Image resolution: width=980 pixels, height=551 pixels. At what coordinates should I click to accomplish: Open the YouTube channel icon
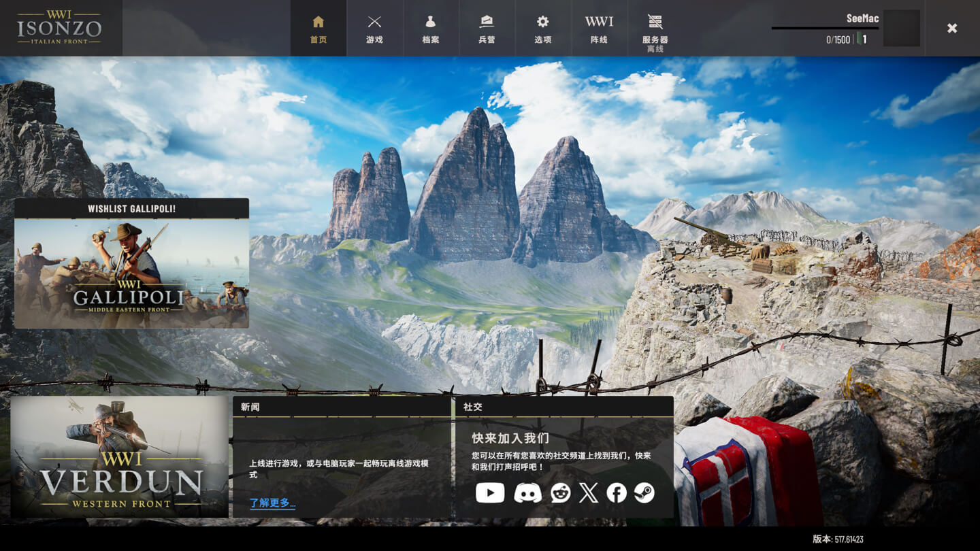490,492
